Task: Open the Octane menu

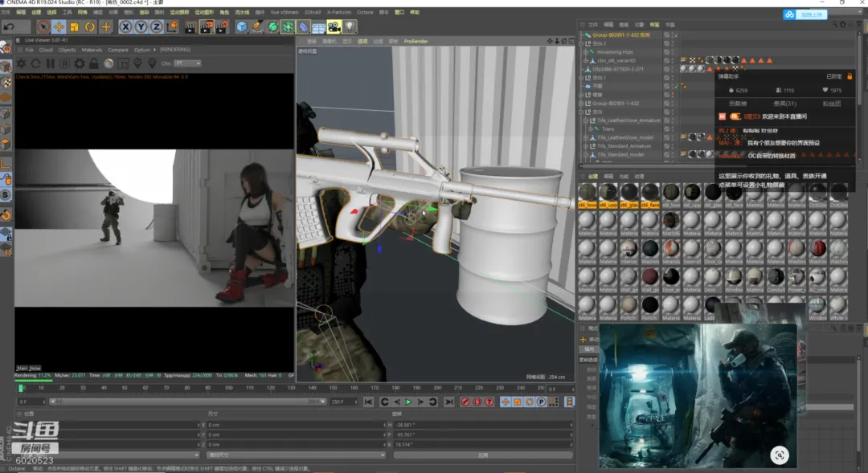Action: coord(364,13)
